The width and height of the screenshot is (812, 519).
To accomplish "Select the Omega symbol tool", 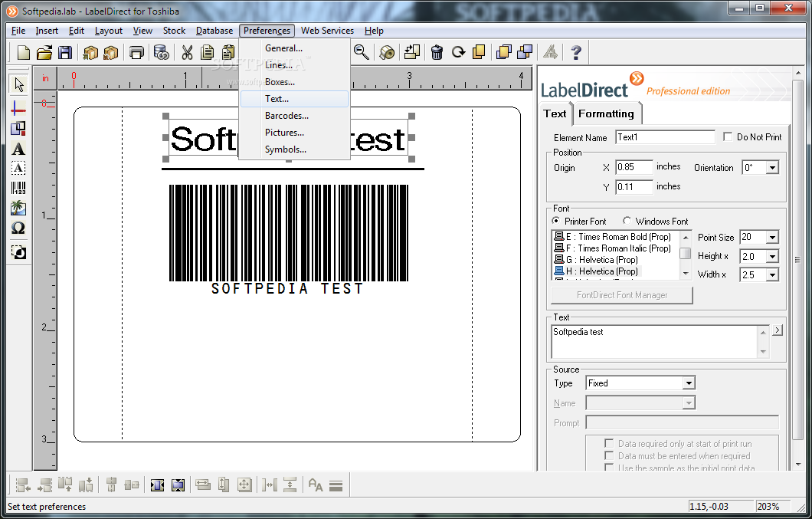I will point(18,228).
